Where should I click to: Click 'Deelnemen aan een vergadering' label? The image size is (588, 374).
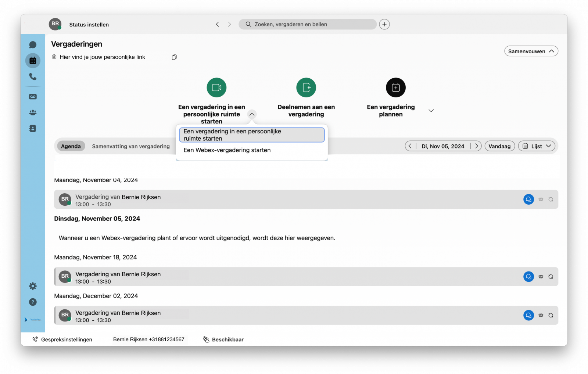(306, 111)
